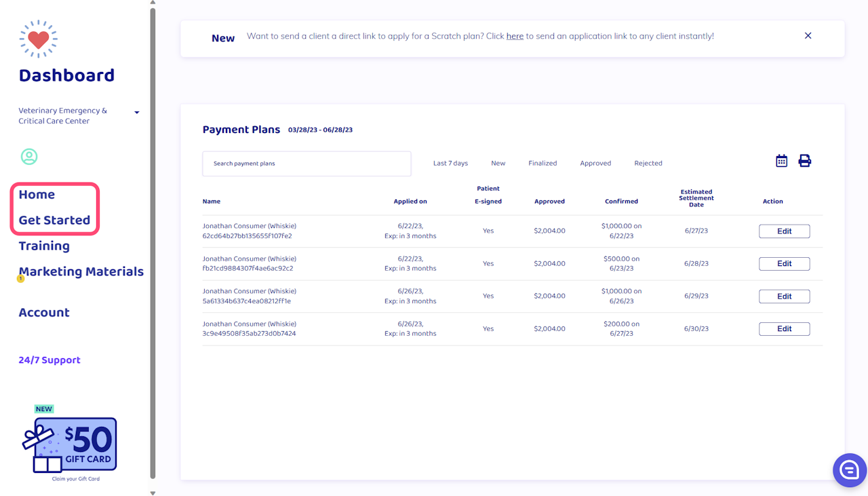Viewport: 868px width, 496px height.
Task: Click the Search payment plans field
Action: 307,164
